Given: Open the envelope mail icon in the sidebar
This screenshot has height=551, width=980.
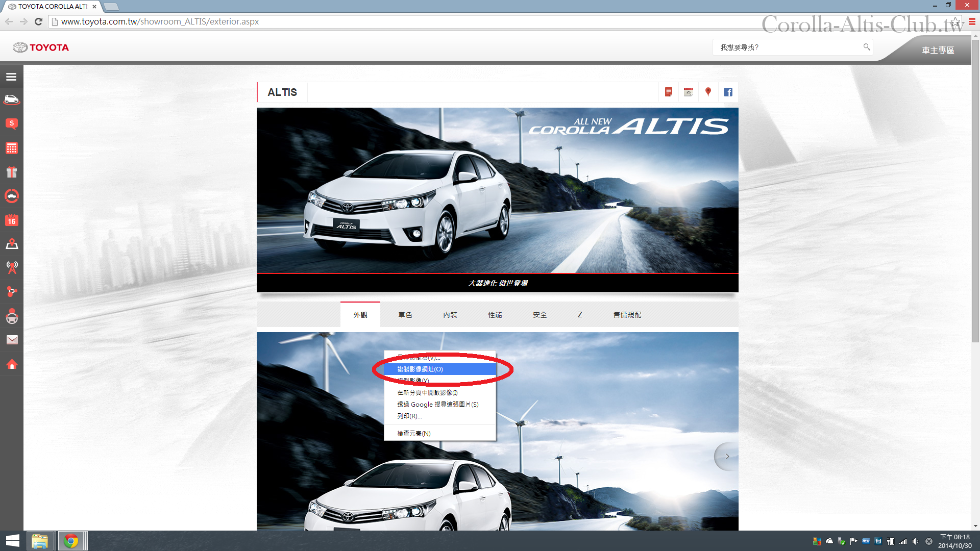Looking at the screenshot, I should [x=11, y=340].
